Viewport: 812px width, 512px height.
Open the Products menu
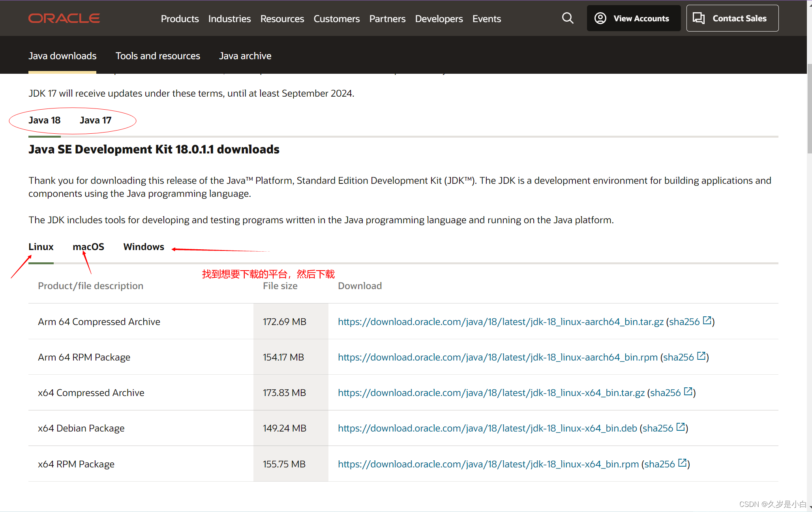click(x=180, y=19)
